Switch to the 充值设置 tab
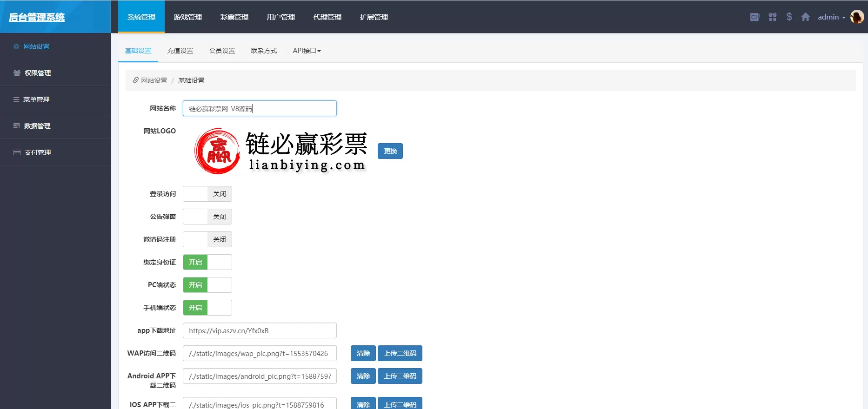 coord(180,51)
